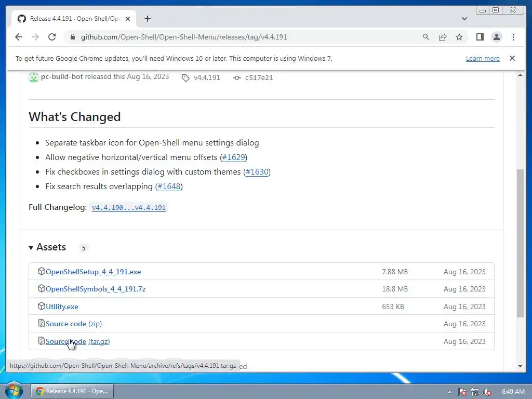
Task: Open Chrome's three-dot menu
Action: point(513,37)
